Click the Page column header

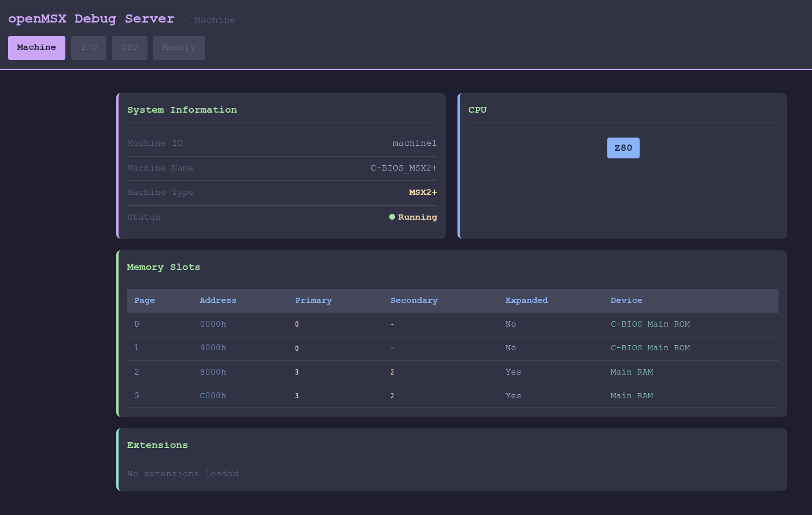pos(145,301)
